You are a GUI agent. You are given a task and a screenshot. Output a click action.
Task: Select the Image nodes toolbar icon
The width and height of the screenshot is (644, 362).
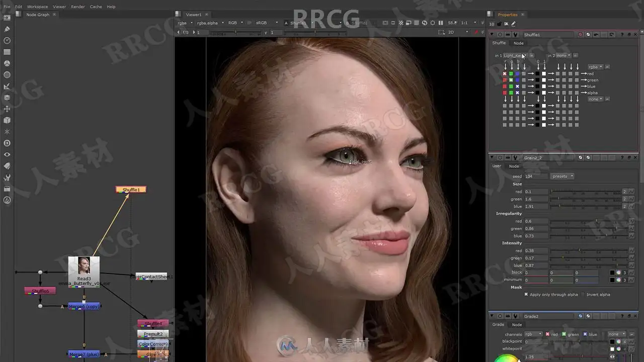(x=7, y=18)
